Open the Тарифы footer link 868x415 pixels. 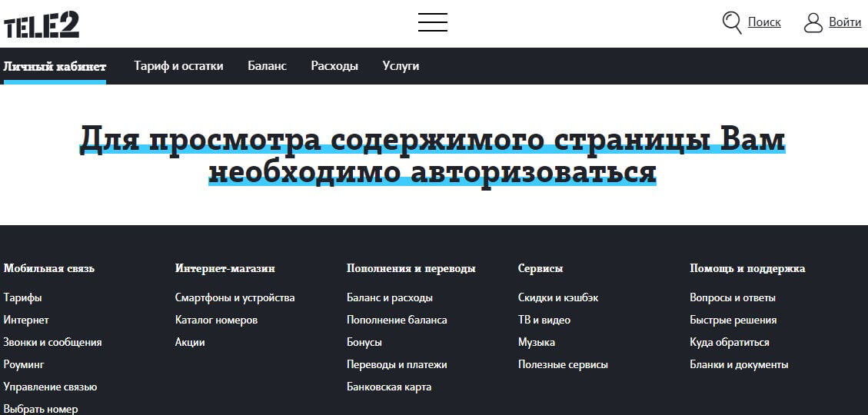(x=23, y=297)
